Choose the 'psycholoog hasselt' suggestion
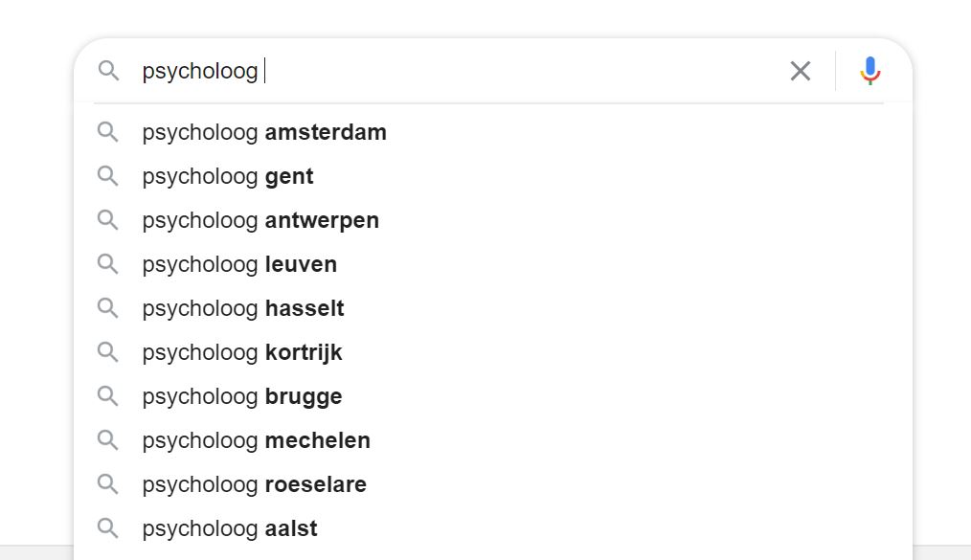The height and width of the screenshot is (560, 971). (243, 308)
